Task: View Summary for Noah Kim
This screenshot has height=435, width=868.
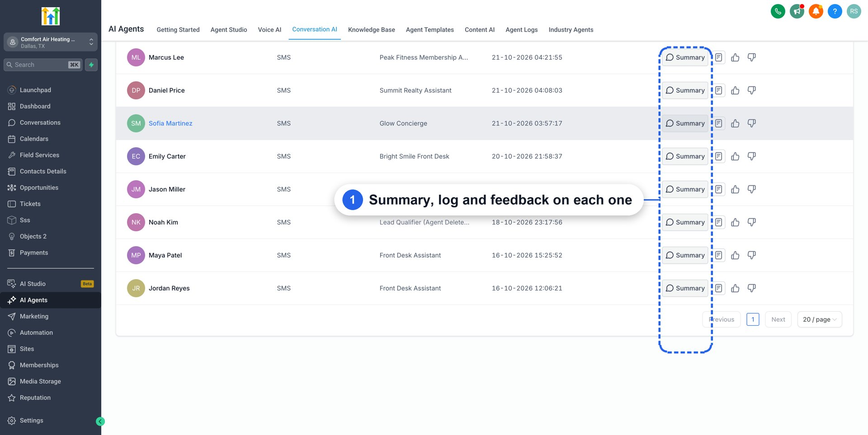Action: click(685, 222)
